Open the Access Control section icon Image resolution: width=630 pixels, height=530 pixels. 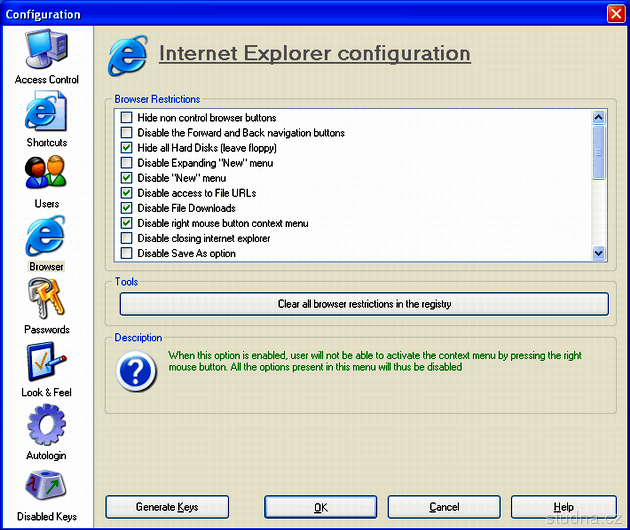point(46,50)
